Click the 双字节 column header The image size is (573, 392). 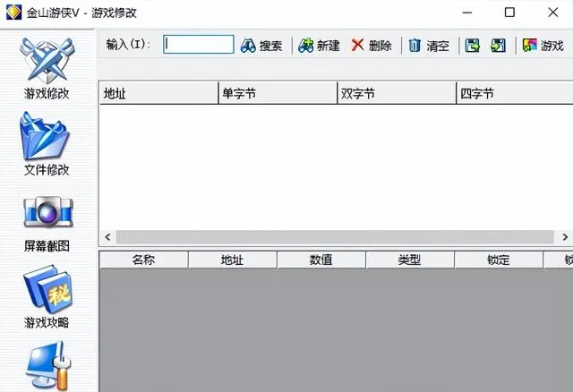tap(397, 93)
